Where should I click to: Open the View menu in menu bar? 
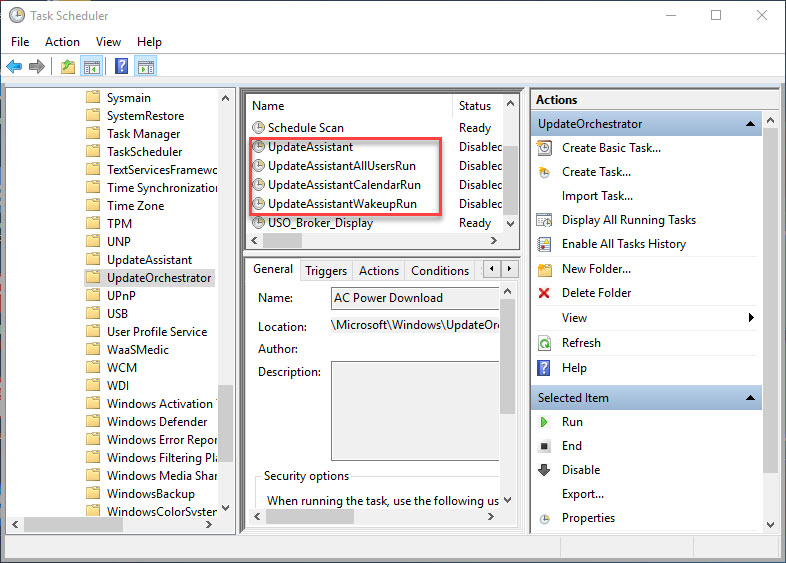point(108,42)
